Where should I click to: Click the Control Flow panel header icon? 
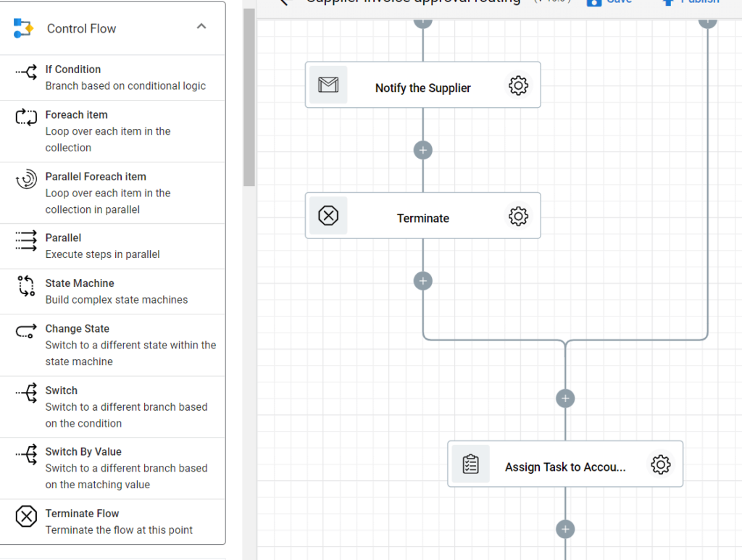pos(25,28)
